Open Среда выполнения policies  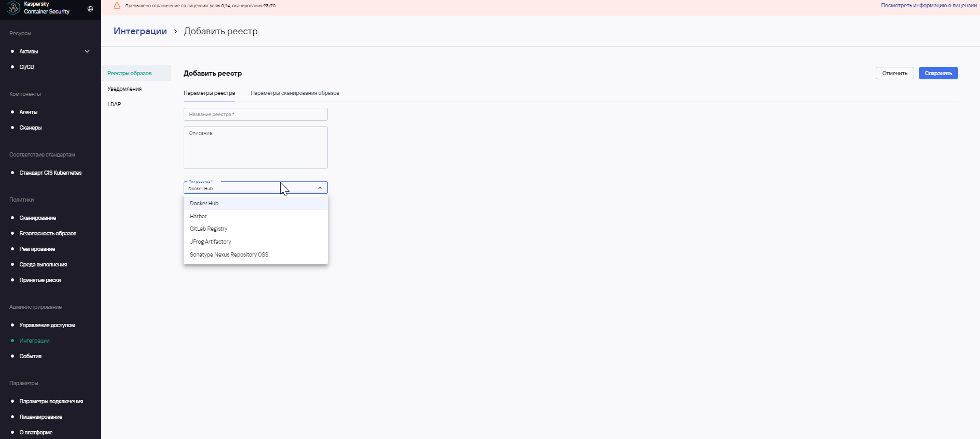pyautogui.click(x=43, y=264)
